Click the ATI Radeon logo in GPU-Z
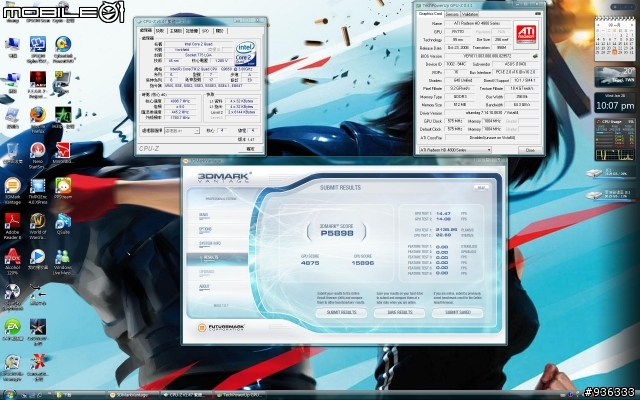This screenshot has height=400, width=640. click(526, 35)
